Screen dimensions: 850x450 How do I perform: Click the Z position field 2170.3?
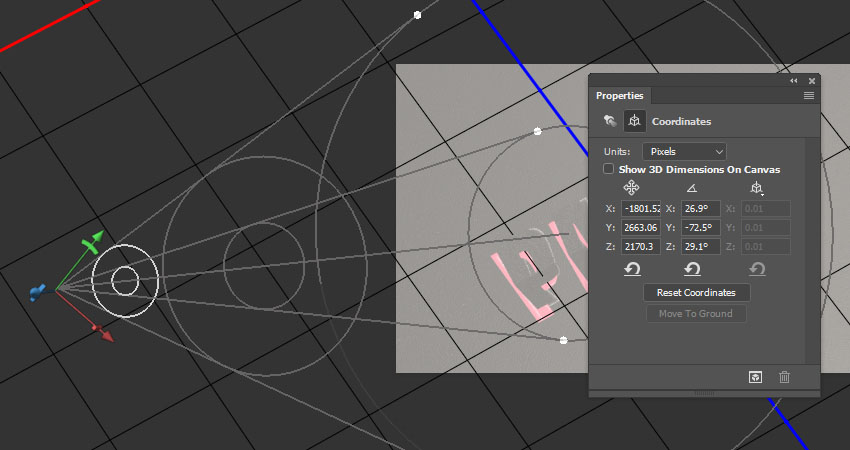coord(641,247)
